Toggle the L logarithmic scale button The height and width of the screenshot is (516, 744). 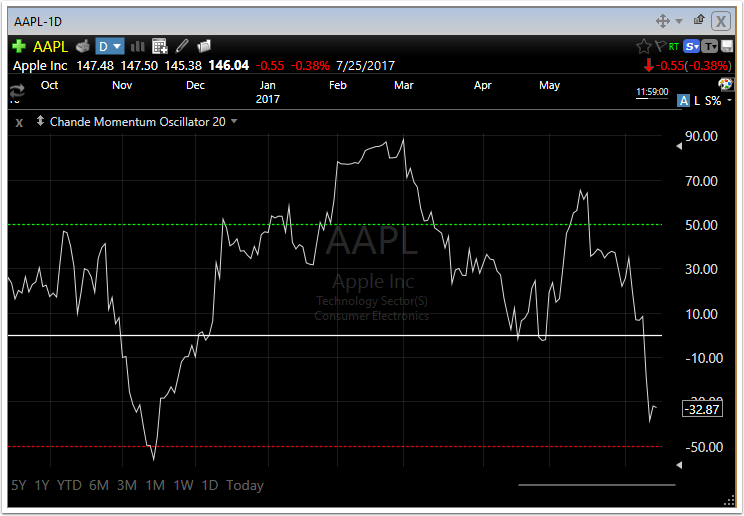697,101
